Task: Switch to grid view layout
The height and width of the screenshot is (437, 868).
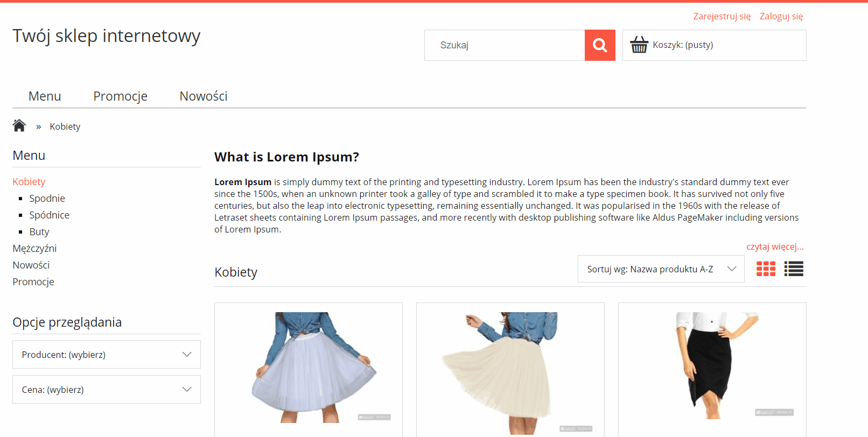Action: coord(766,269)
